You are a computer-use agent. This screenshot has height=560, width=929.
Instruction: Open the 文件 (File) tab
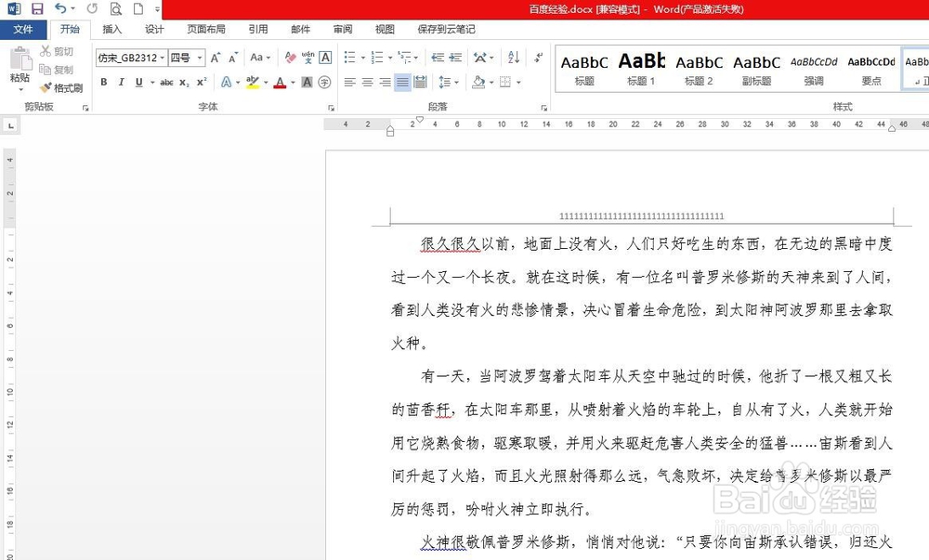coord(22,29)
